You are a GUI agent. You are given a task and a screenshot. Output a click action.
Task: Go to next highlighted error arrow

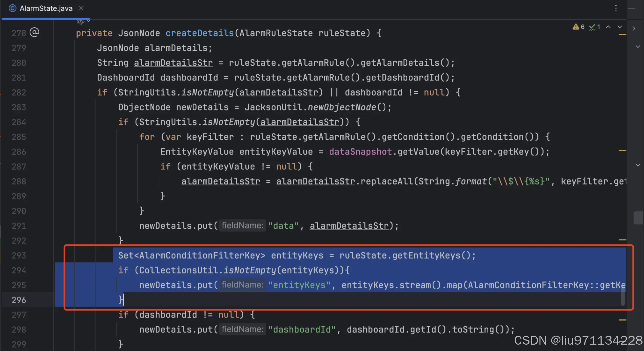pyautogui.click(x=620, y=27)
